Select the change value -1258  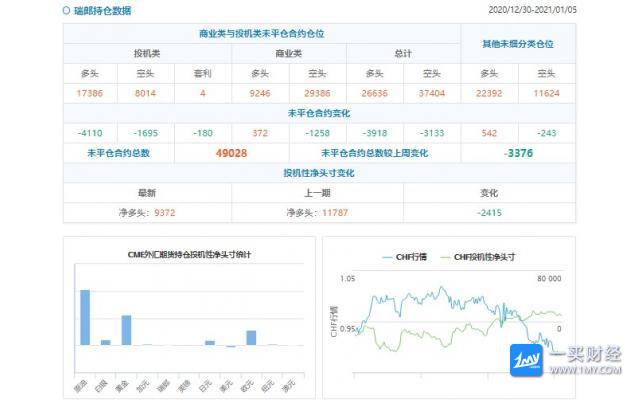coord(317,133)
